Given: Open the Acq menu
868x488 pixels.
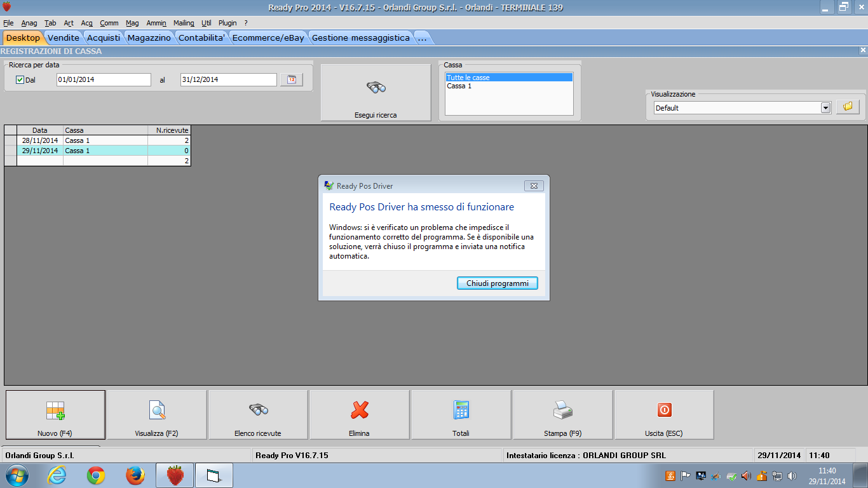Looking at the screenshot, I should 87,23.
